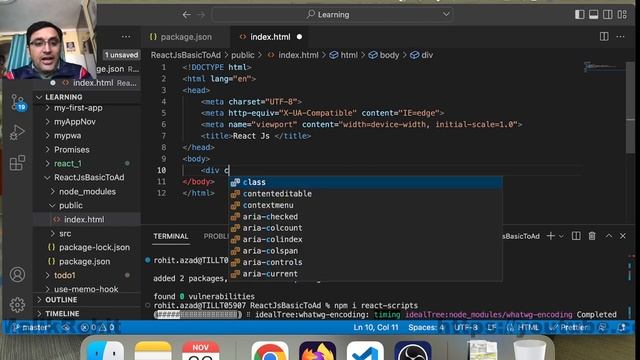Viewport: 640px width, 360px height.
Task: Toggle primary sidebar layout icon
Action: [579, 14]
